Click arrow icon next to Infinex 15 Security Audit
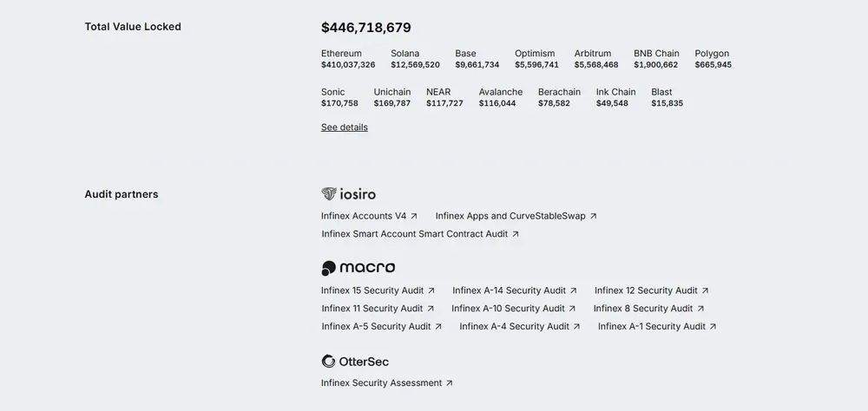 click(x=431, y=290)
